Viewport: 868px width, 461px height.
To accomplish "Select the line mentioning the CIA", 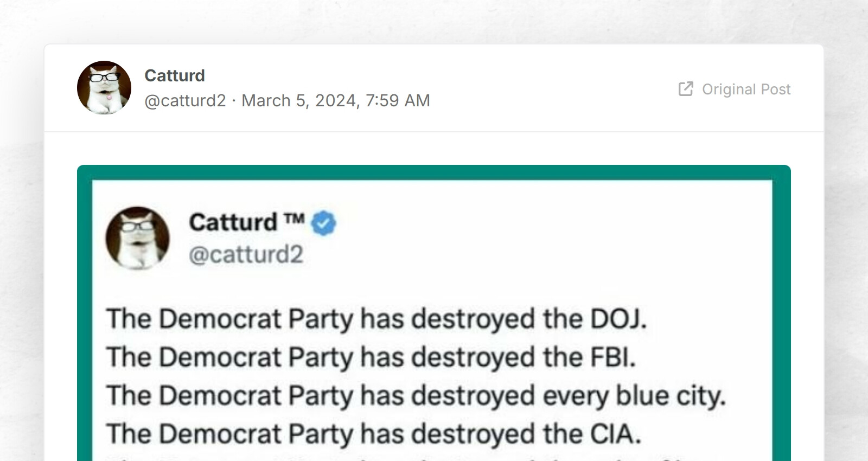I will coord(374,432).
